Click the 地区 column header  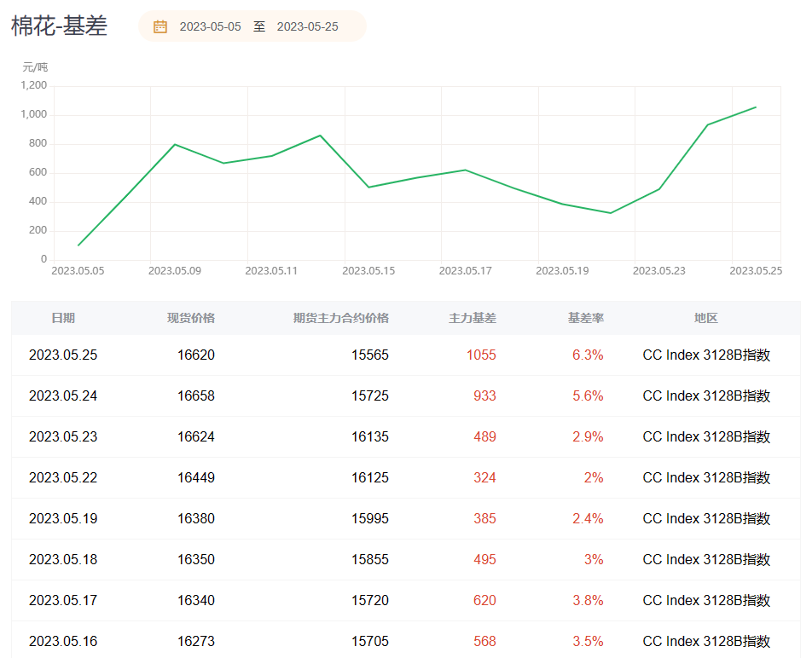(706, 318)
